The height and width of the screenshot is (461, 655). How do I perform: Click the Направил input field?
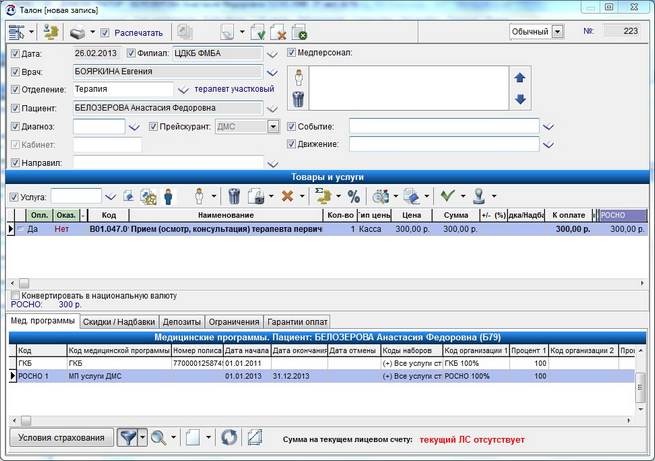(x=168, y=163)
